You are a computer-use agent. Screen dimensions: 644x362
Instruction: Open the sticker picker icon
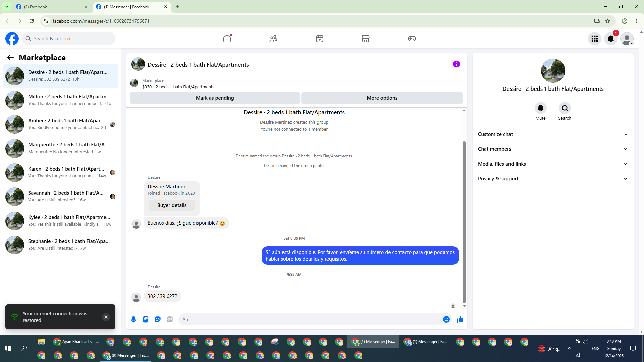[x=158, y=319]
